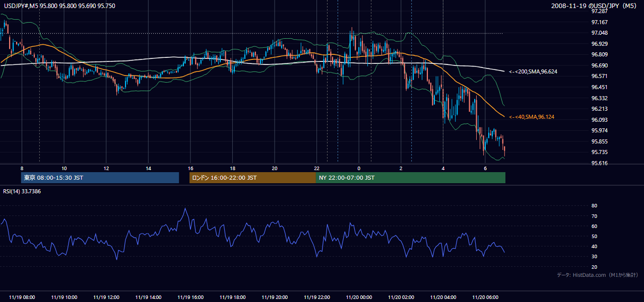Image resolution: width=644 pixels, height=302 pixels.
Task: Click hour label 18 under the price chart
Action: point(232,168)
